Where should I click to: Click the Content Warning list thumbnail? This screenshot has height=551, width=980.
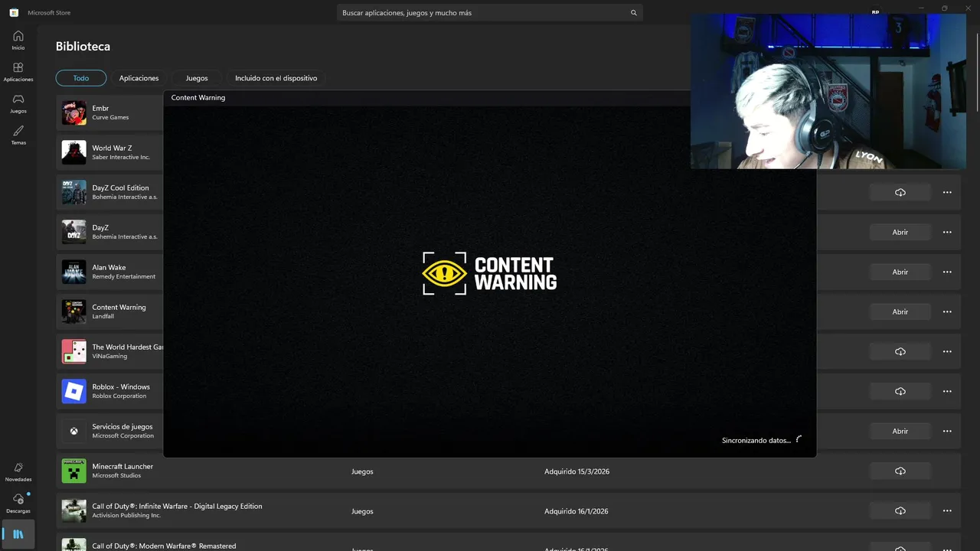click(74, 311)
